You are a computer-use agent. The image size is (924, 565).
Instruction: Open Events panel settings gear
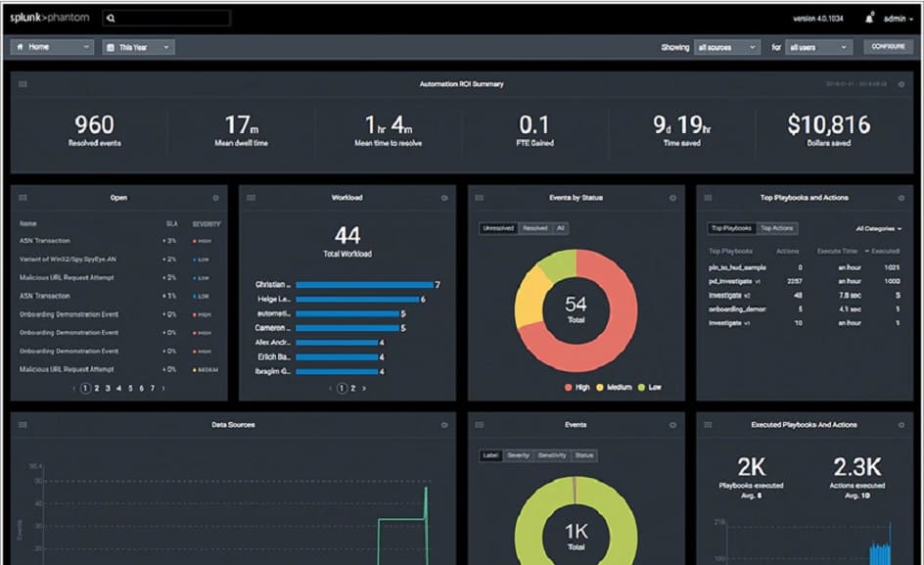point(672,425)
